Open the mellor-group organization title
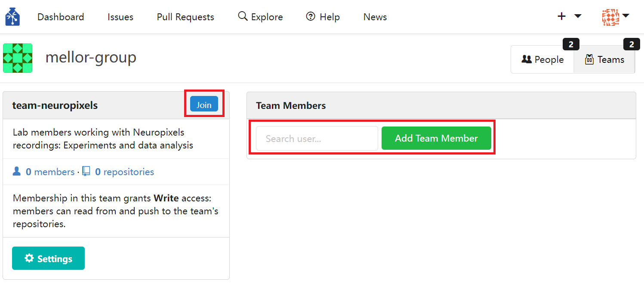644x284 pixels. [x=91, y=57]
